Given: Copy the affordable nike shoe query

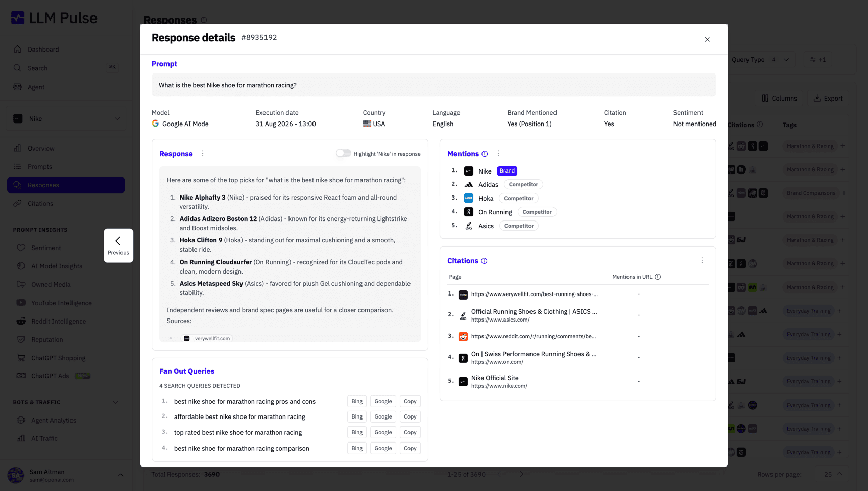Looking at the screenshot, I should 410,416.
